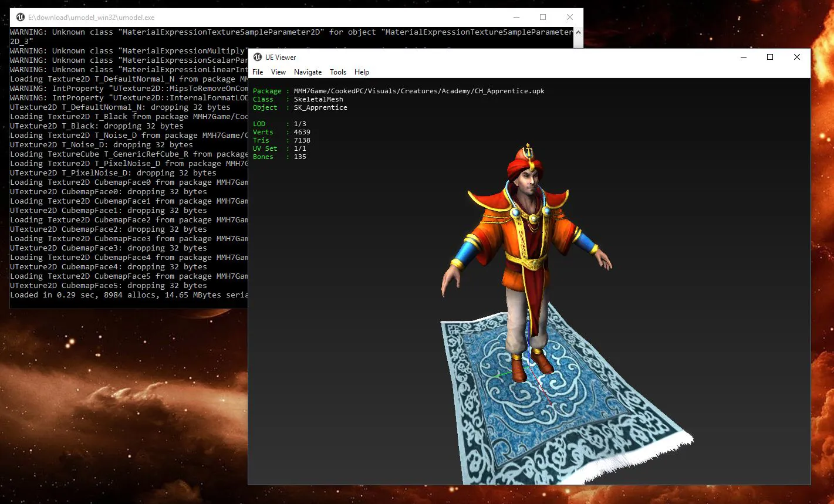This screenshot has width=834, height=504.
Task: Click the Package path text in UE Viewer
Action: pyautogui.click(x=419, y=91)
